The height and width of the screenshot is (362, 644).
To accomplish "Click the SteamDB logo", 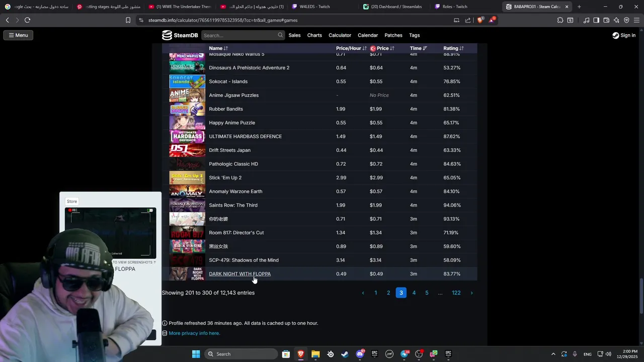I will 180,35.
